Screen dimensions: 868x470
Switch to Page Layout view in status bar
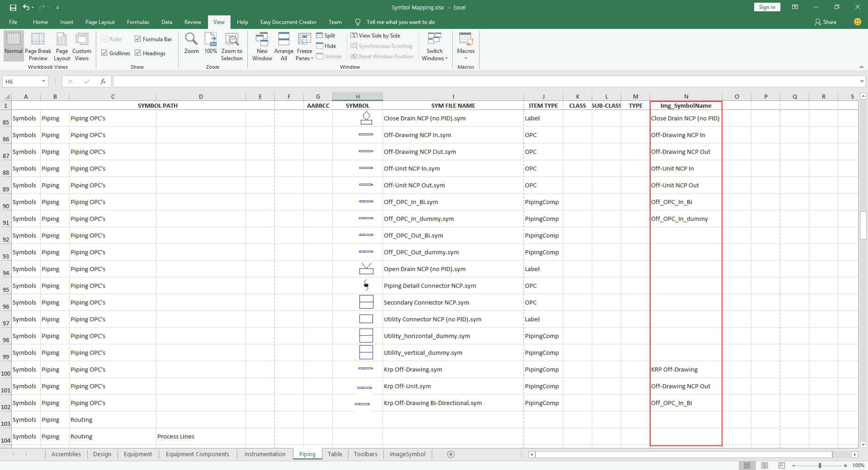tap(764, 465)
